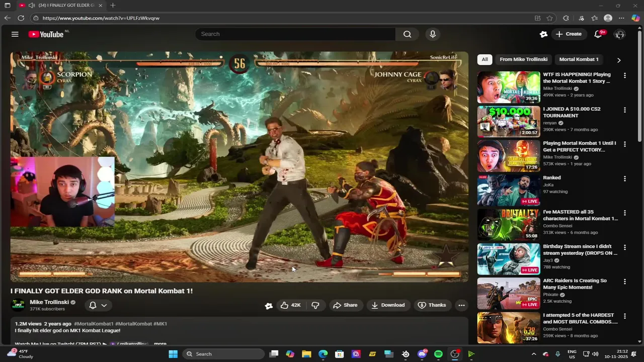The width and height of the screenshot is (644, 362).
Task: Open options for I JOINED A $10.000 CS2 video
Action: point(624,110)
